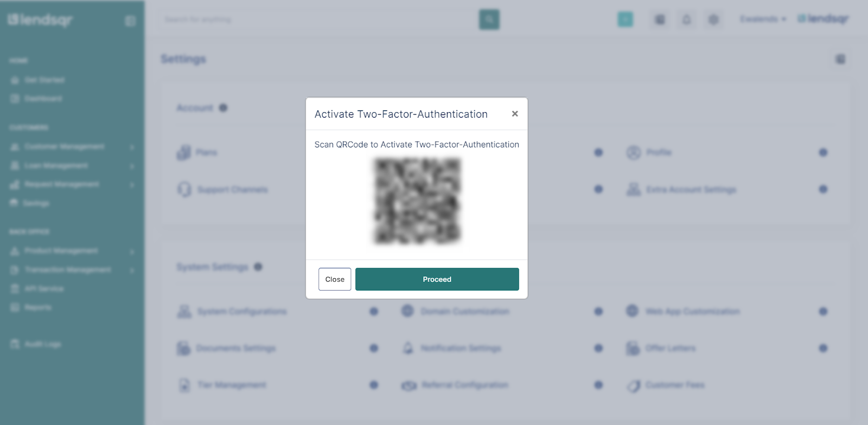The height and width of the screenshot is (425, 868).
Task: Click the Close button in the dialog
Action: click(x=335, y=279)
